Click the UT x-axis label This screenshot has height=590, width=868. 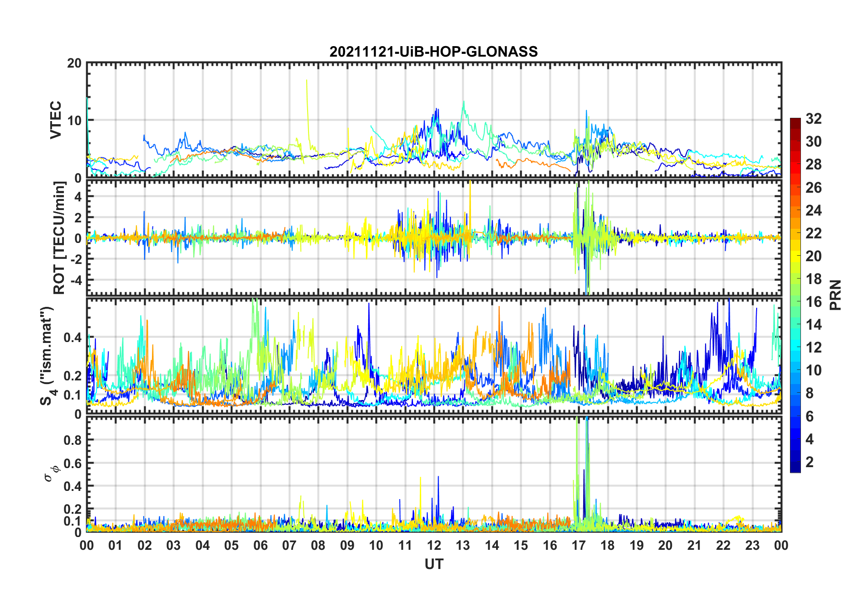[434, 564]
